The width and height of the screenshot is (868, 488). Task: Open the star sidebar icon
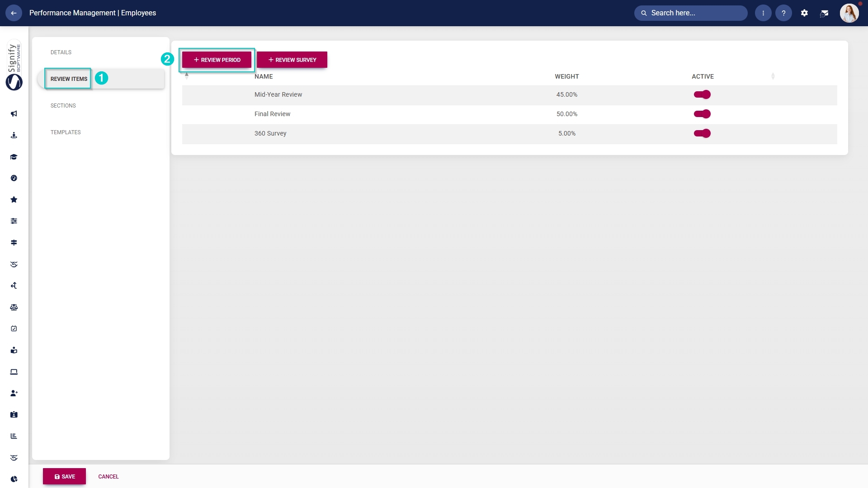[14, 200]
